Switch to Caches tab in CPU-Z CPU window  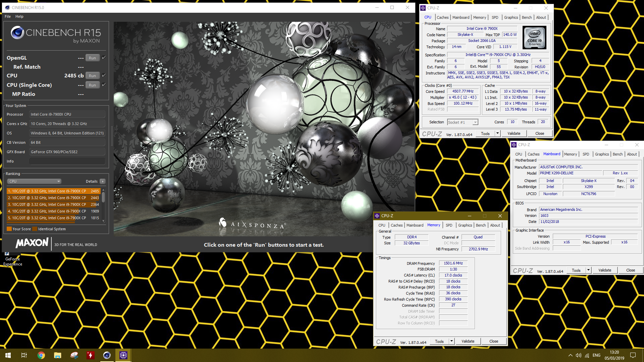pyautogui.click(x=442, y=17)
